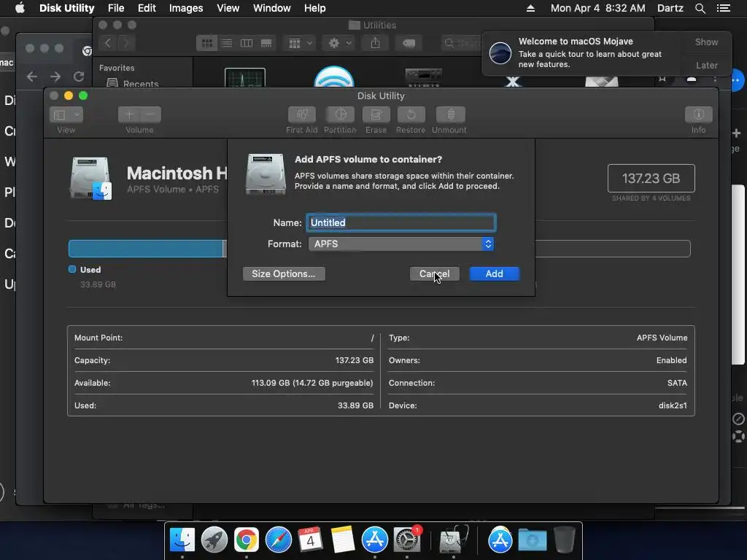Screen dimensions: 747x560
Task: Click the remove volume minus icon
Action: [x=150, y=114]
